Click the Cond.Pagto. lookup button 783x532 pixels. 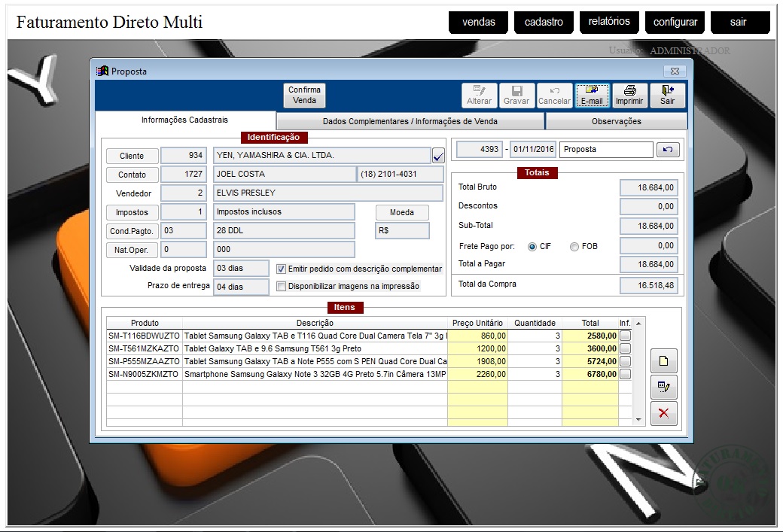pyautogui.click(x=132, y=231)
